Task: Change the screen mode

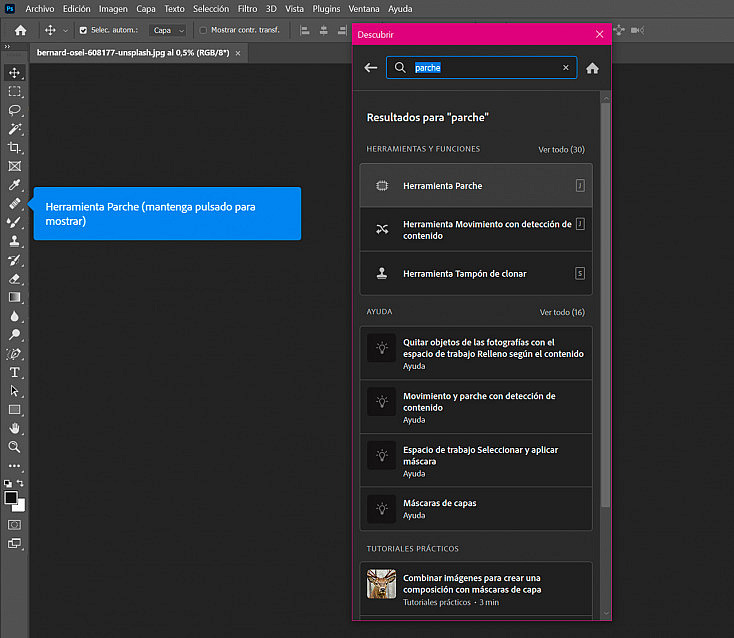Action: [x=15, y=544]
